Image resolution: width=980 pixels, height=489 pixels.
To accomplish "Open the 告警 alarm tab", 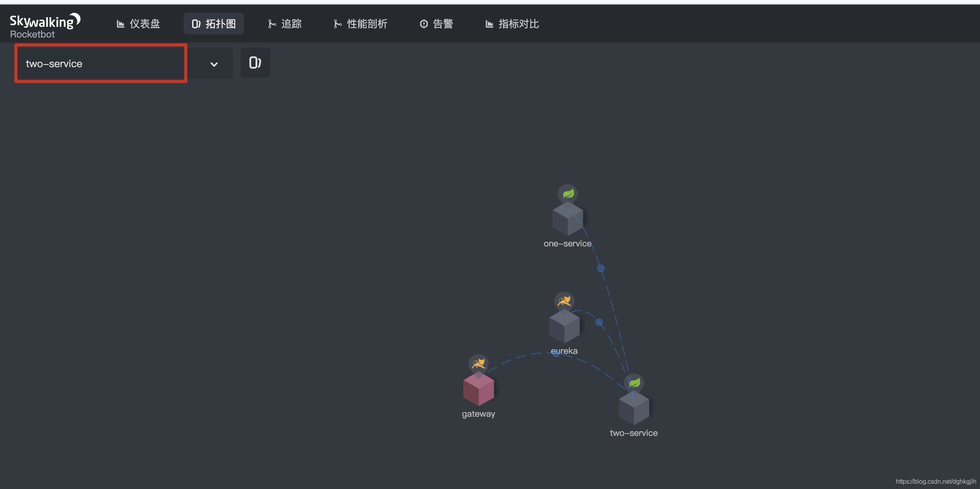I will point(436,24).
